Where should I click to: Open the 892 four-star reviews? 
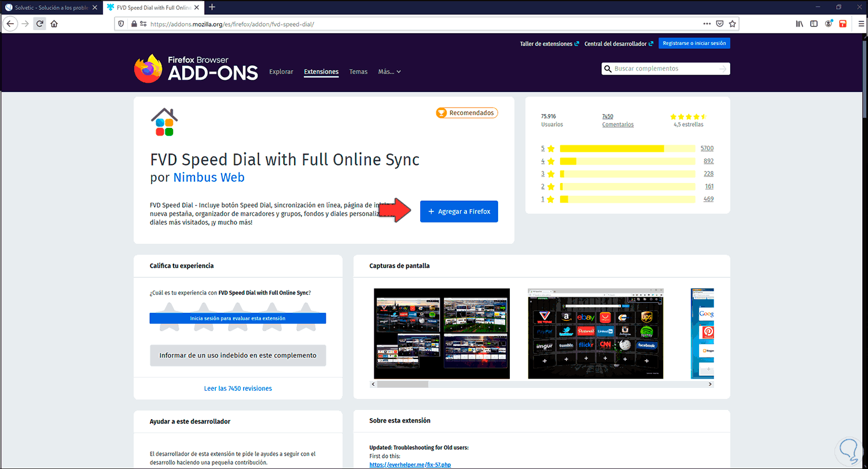pos(708,161)
